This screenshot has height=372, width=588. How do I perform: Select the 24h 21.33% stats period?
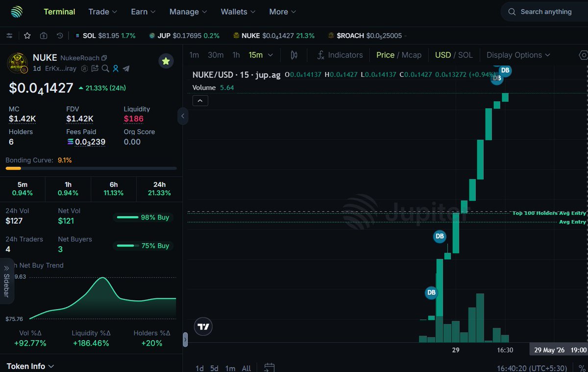159,189
